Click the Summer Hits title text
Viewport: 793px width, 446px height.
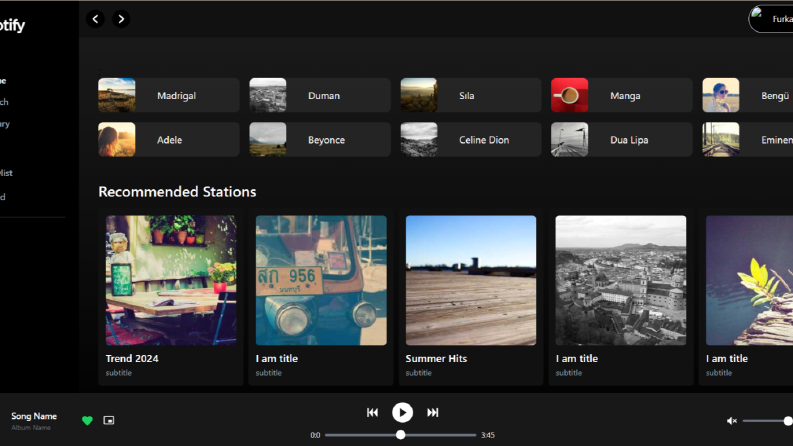[436, 359]
